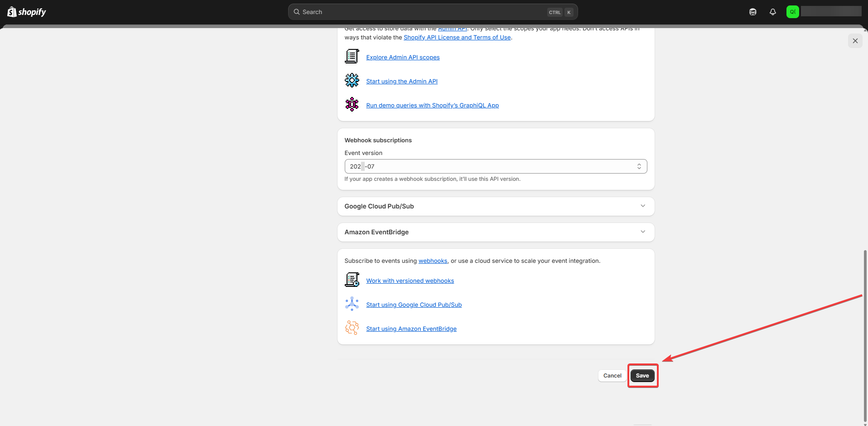Viewport: 868px width, 426px height.
Task: Open the Explore Admin API scopes link
Action: [403, 58]
